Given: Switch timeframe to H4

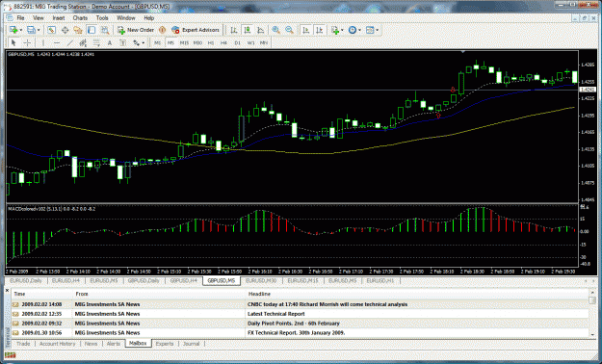Looking at the screenshot, I should [223, 43].
